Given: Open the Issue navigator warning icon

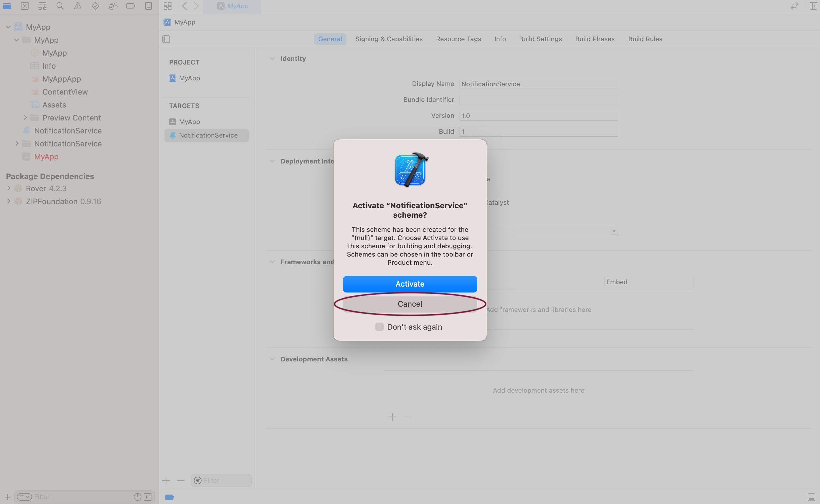Looking at the screenshot, I should point(78,6).
